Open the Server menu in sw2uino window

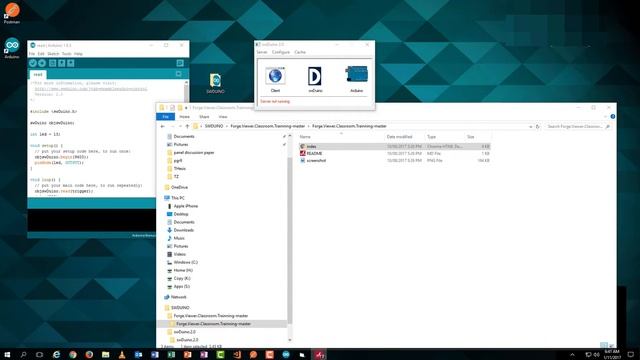pyautogui.click(x=262, y=52)
